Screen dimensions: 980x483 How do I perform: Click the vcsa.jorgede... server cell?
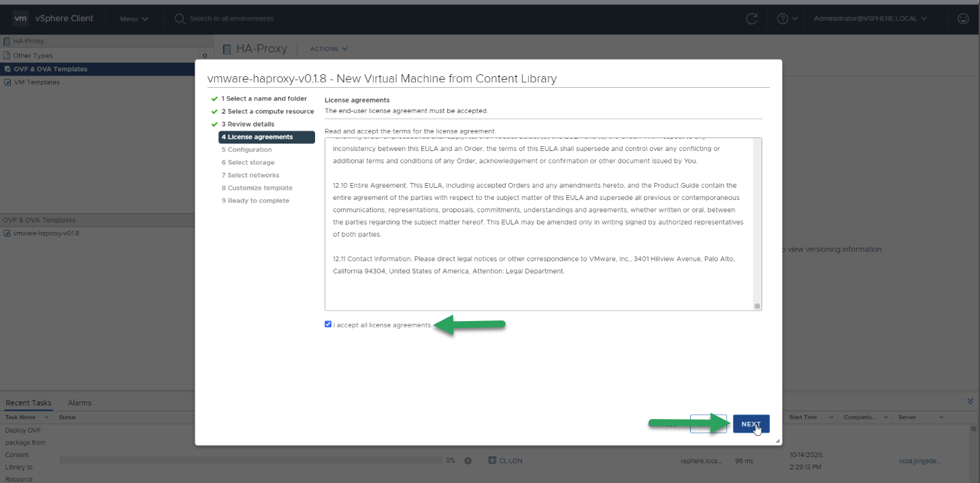pyautogui.click(x=919, y=461)
